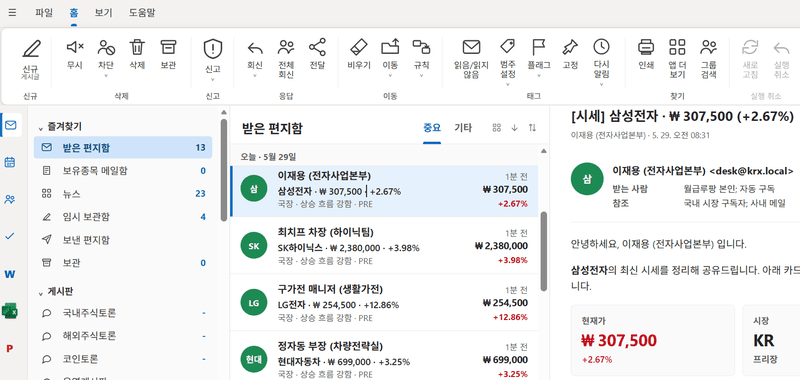Image resolution: width=800 pixels, height=380 pixels.
Task: Open the Calendar app in sidebar
Action: [x=10, y=162]
